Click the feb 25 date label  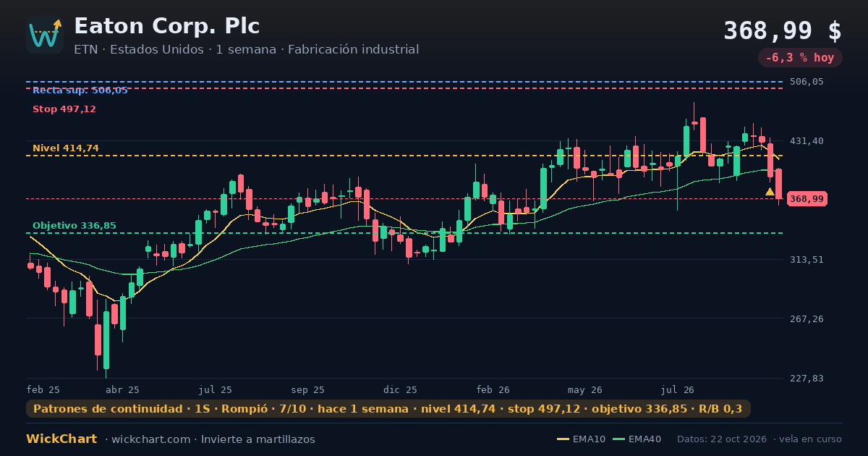click(43, 389)
